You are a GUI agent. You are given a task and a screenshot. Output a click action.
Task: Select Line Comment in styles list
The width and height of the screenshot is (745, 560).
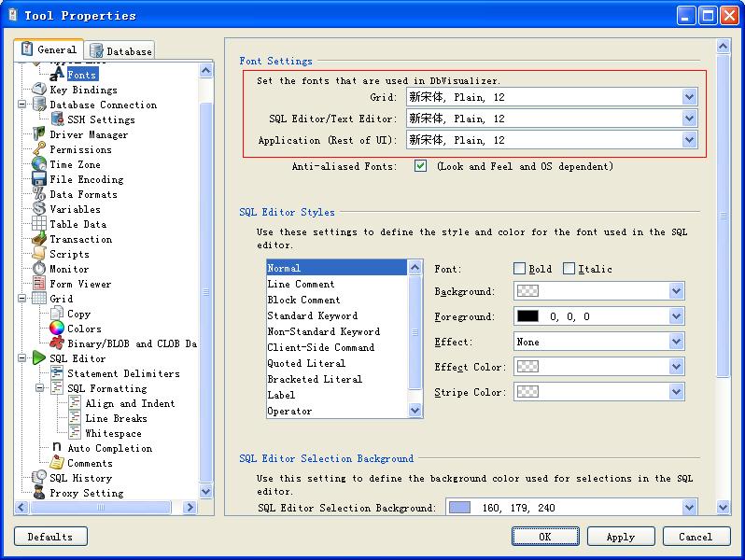(x=301, y=284)
